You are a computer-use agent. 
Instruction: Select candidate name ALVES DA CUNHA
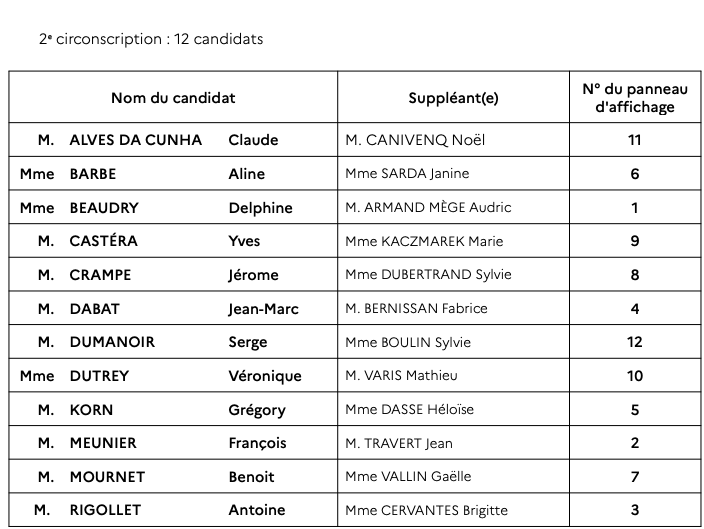[x=136, y=140]
